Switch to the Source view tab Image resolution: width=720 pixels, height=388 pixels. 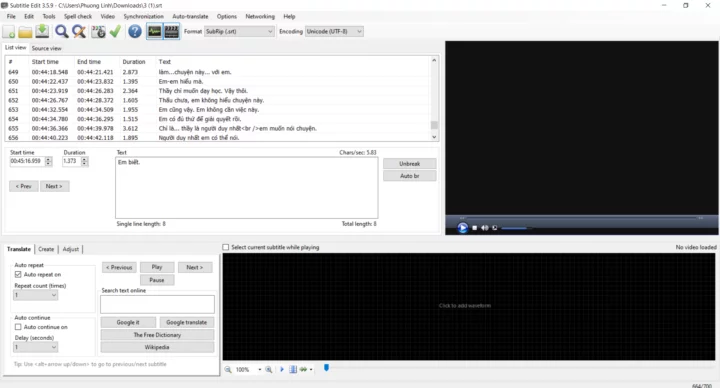click(46, 48)
